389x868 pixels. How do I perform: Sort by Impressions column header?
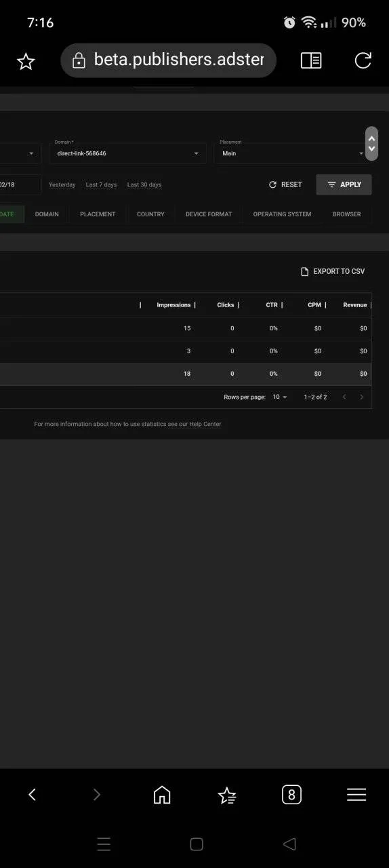point(173,305)
